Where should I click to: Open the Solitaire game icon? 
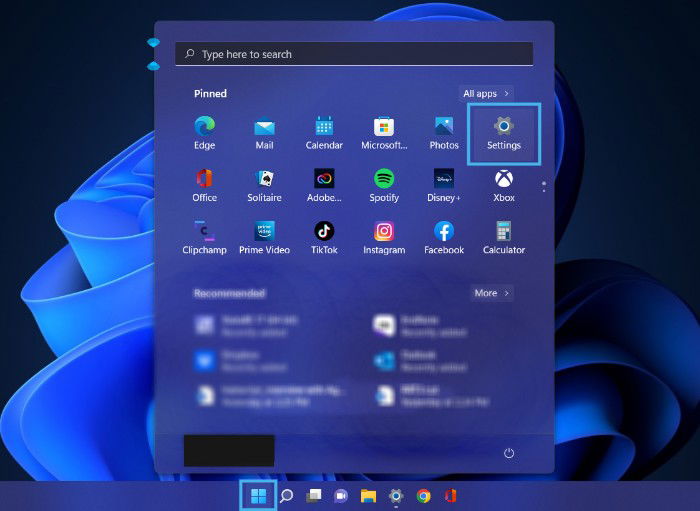(x=264, y=186)
